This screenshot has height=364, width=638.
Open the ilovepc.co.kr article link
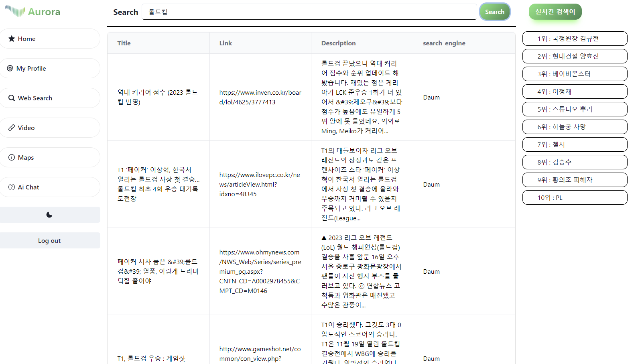coord(260,184)
